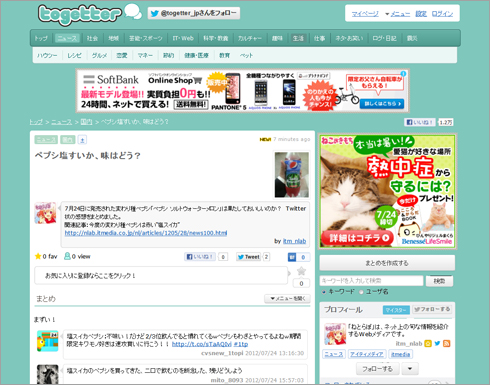Open ハウツー subcategory
Image resolution: width=490 pixels, height=385 pixels.
point(47,55)
